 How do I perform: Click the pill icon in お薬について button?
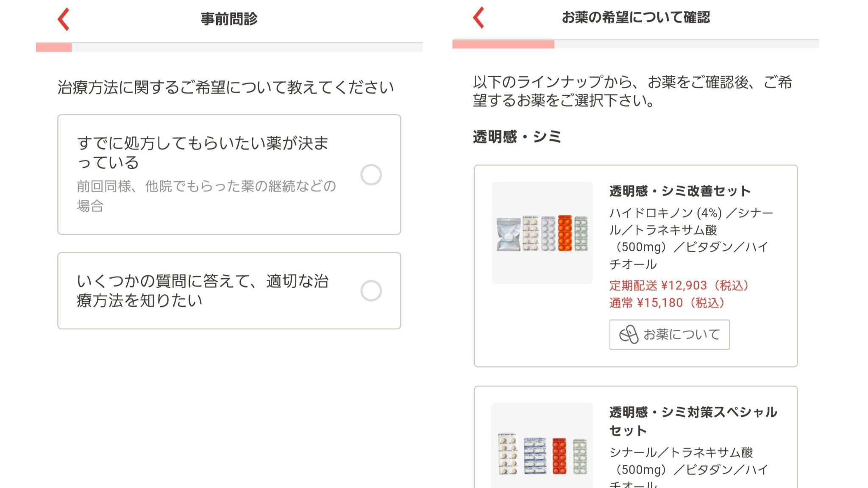[x=629, y=335]
